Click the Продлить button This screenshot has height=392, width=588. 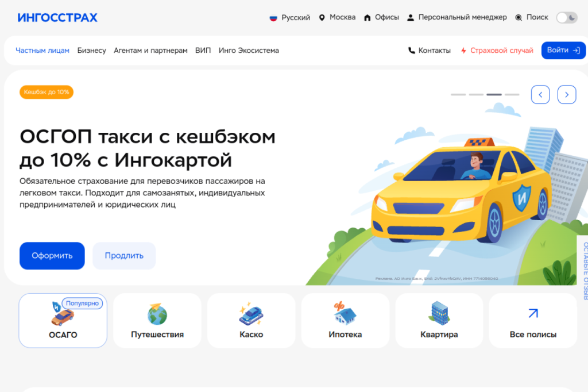coord(124,256)
